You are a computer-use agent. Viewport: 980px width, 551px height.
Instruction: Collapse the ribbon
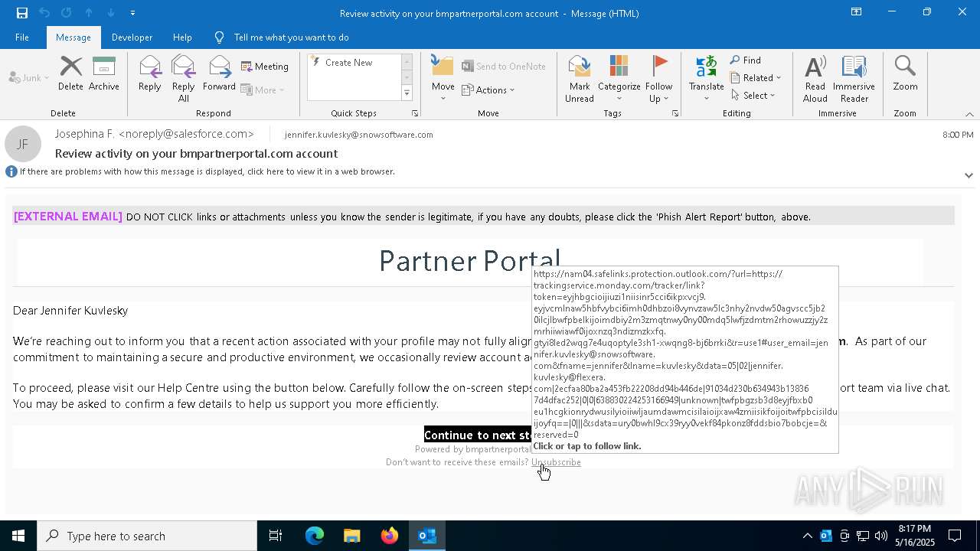click(x=969, y=114)
